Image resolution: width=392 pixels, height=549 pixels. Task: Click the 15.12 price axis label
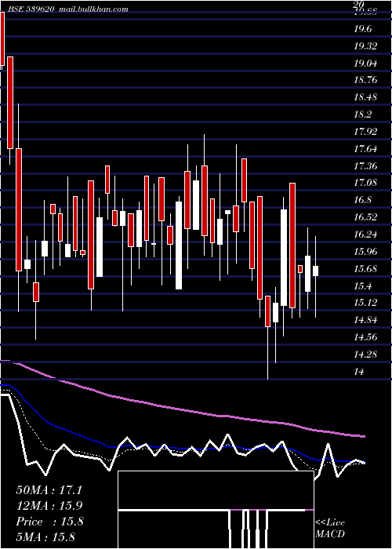[365, 303]
